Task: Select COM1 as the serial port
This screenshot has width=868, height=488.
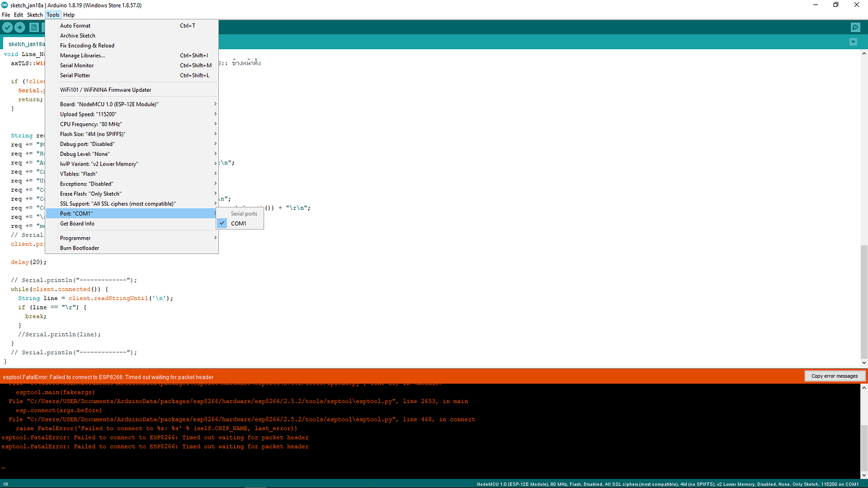Action: pyautogui.click(x=238, y=223)
